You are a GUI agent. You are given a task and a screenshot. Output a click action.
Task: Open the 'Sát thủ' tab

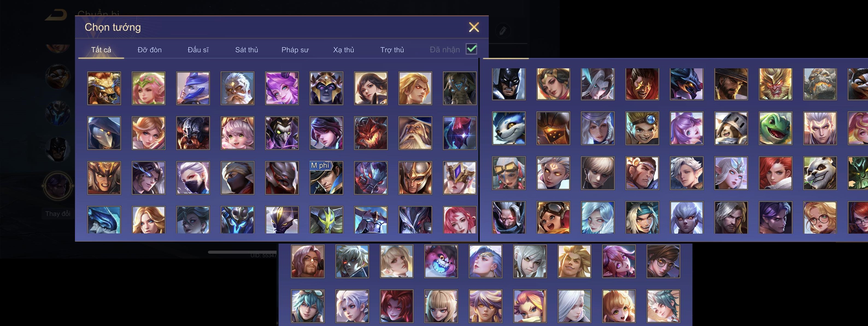point(247,50)
